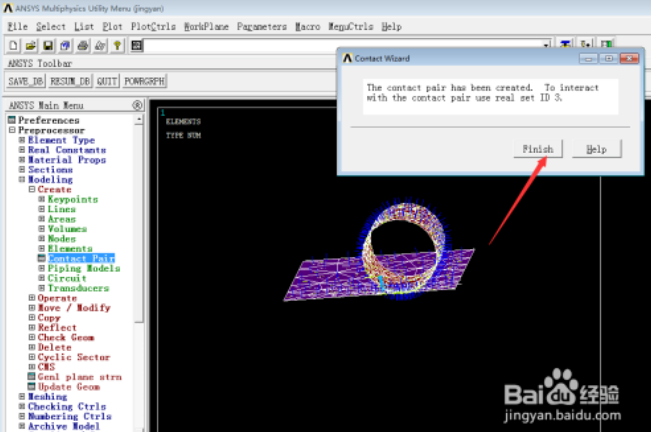This screenshot has width=651, height=432.
Task: Expand the Numbering Ctrls node
Action: 22,416
